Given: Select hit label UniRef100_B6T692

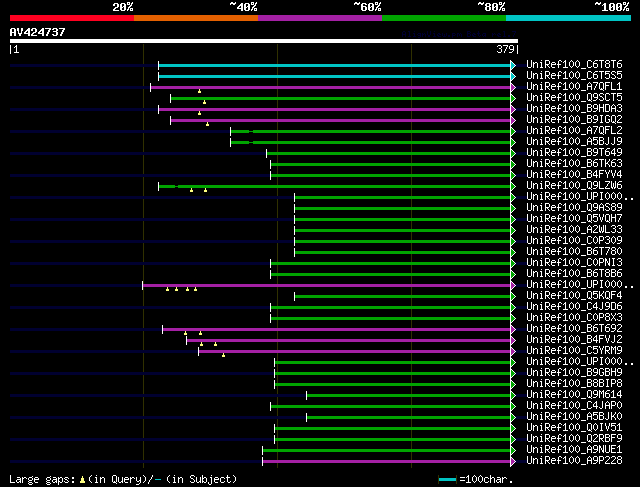Looking at the screenshot, I should pyautogui.click(x=574, y=329).
